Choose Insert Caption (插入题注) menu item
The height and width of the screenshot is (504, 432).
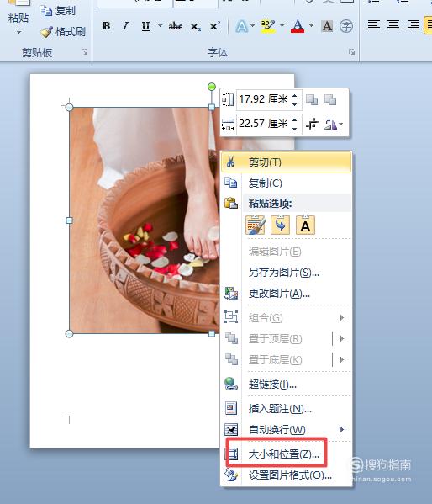click(287, 409)
